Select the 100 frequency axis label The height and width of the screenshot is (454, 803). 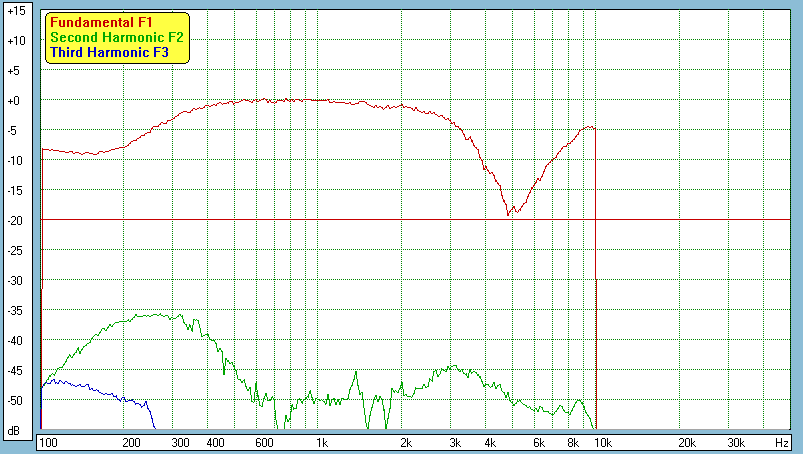pos(48,442)
